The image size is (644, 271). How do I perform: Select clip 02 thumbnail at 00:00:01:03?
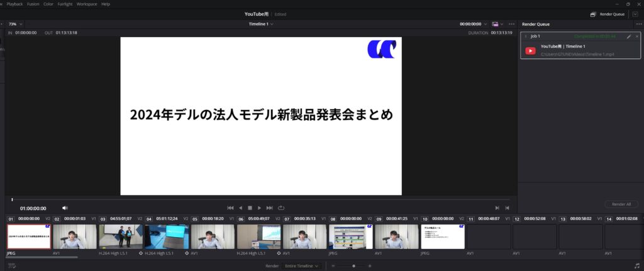click(75, 236)
